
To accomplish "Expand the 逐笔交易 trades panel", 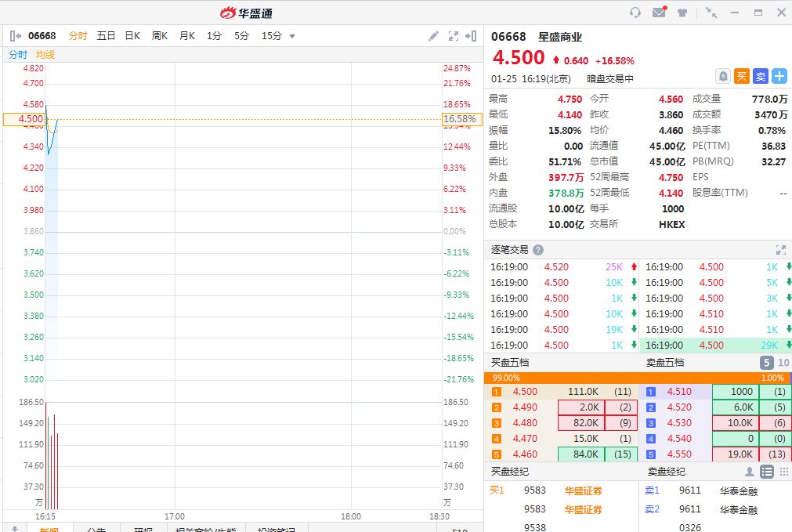I will pos(780,250).
